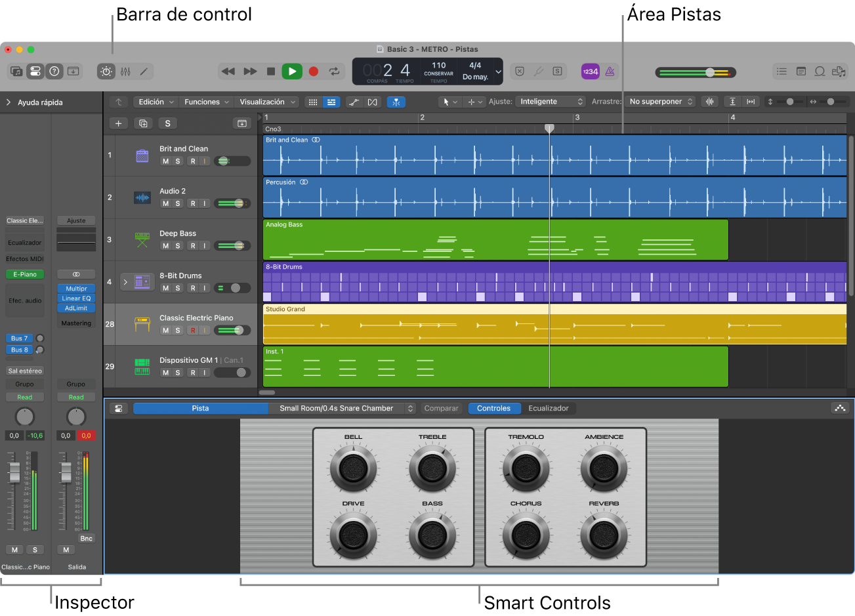Expand the 8-Bit Drums track stack
This screenshot has width=855, height=616.
coord(125,282)
